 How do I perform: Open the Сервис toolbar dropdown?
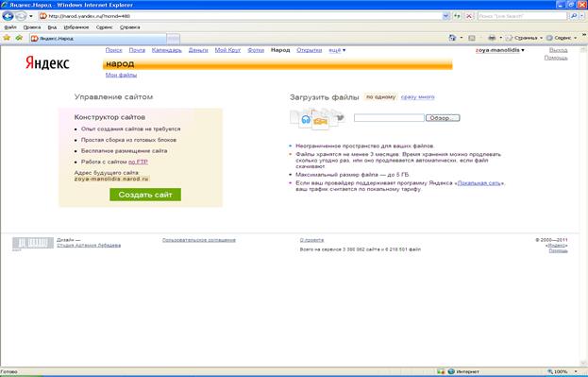point(562,38)
